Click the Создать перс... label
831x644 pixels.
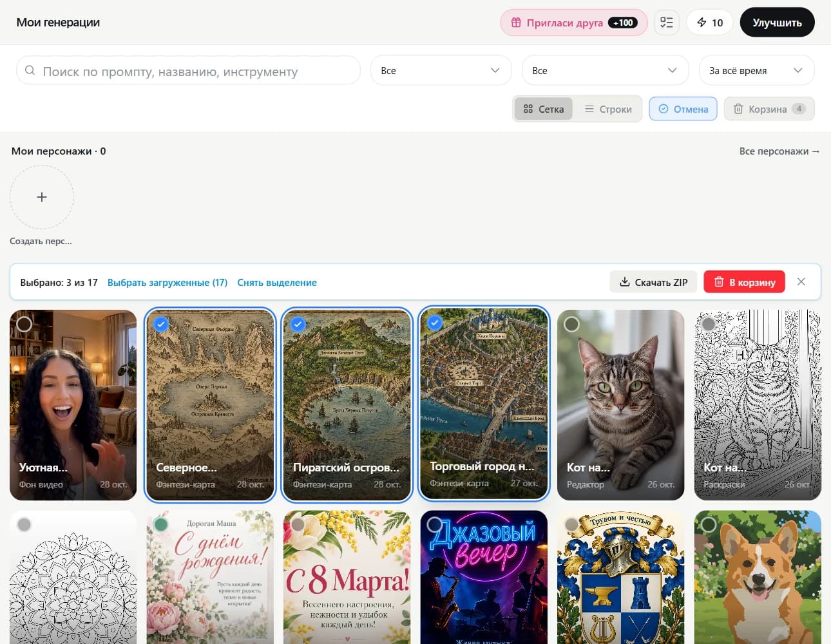coord(41,241)
